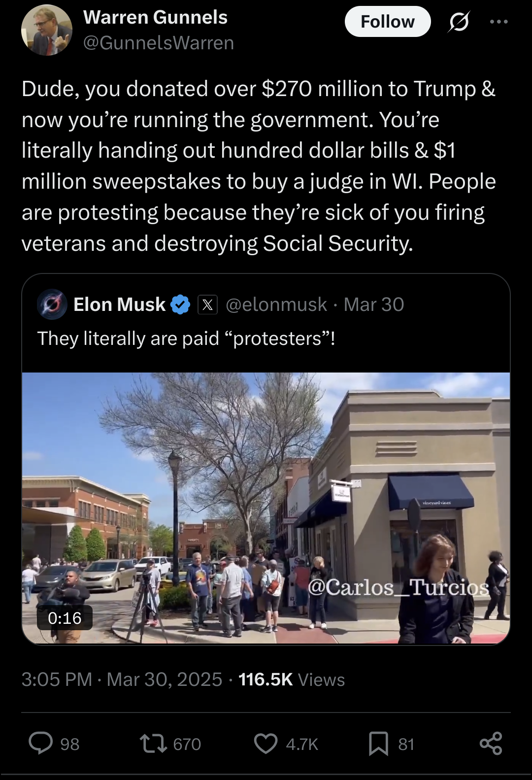Screen dimensions: 532x780
Task: Click the Grok slash icon
Action: point(459,22)
